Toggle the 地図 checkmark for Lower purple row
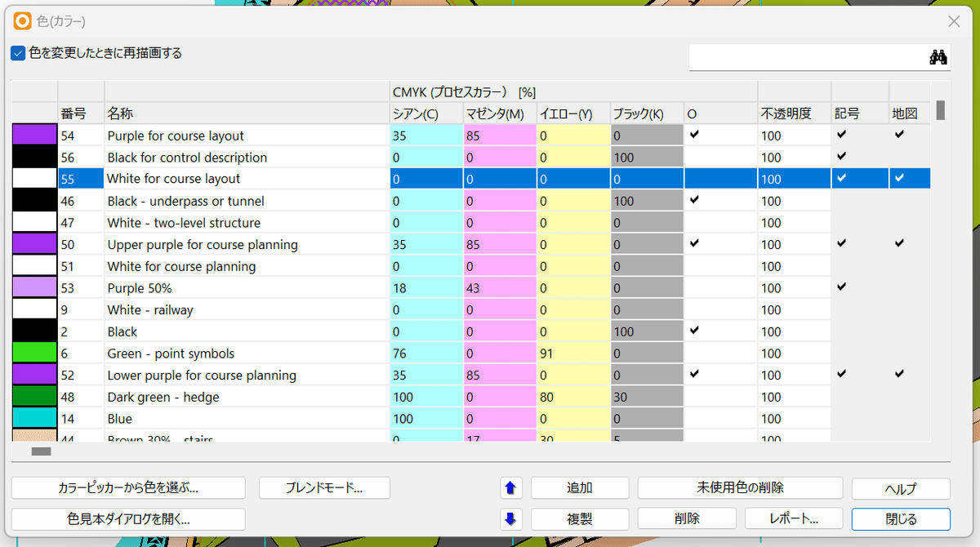 899,374
